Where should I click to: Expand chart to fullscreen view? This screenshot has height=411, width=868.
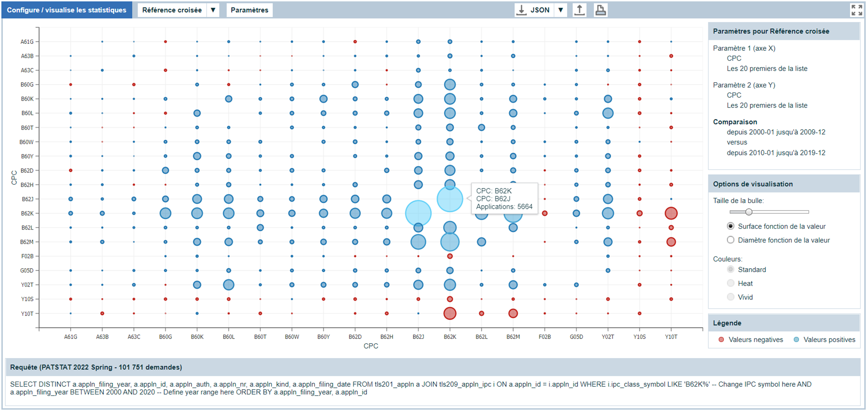[856, 10]
